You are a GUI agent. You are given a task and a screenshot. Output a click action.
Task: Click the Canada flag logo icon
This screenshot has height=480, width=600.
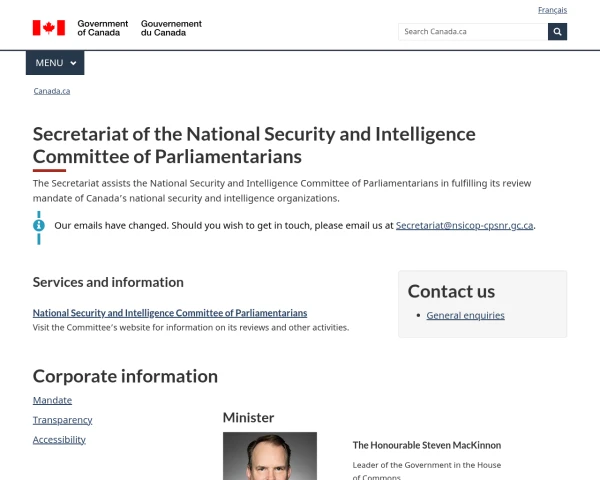coord(49,28)
